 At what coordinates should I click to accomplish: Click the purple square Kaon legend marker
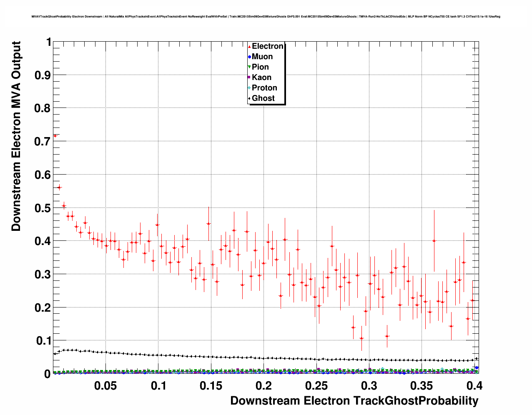[x=249, y=77]
